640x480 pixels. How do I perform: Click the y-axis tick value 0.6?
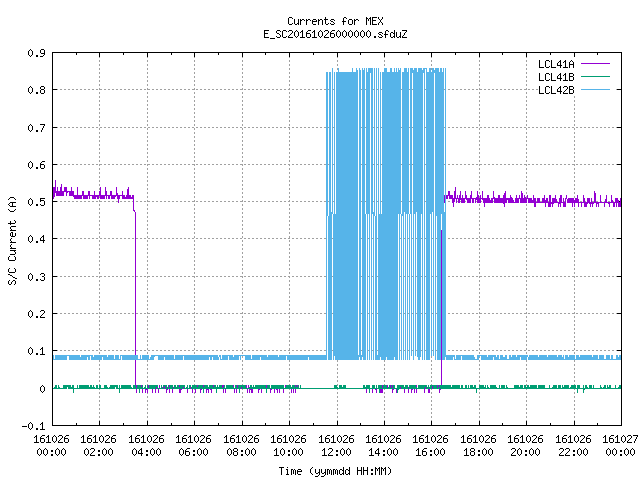pyautogui.click(x=36, y=165)
